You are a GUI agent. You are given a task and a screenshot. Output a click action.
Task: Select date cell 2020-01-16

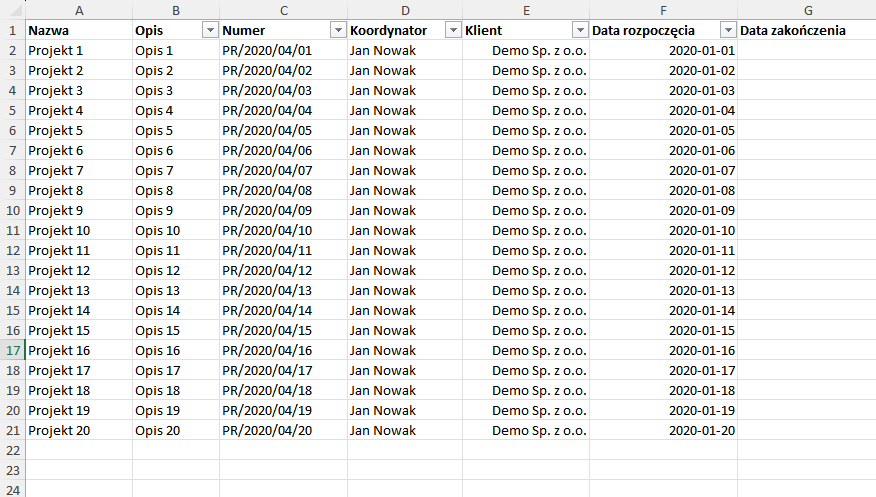point(663,351)
